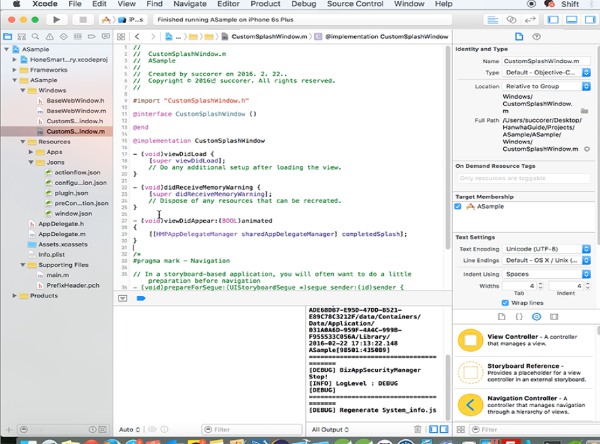Hide the debug area with the toggle
The height and width of the screenshot is (444, 600).
pyautogui.click(x=122, y=298)
